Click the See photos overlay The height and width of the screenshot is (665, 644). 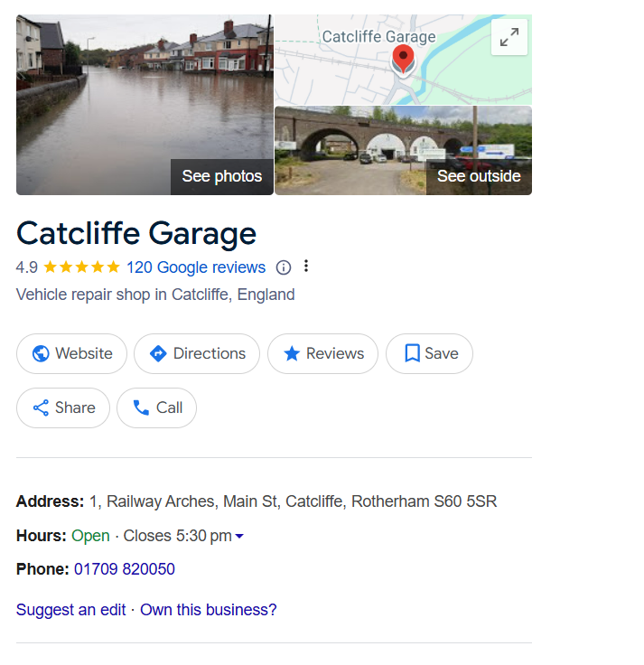click(221, 176)
